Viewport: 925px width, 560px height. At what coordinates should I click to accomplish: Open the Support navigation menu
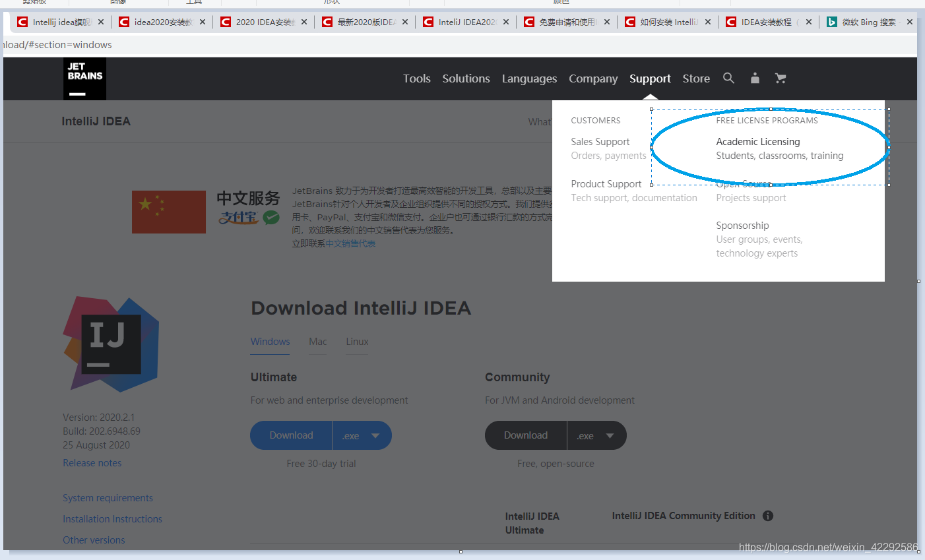coord(650,78)
